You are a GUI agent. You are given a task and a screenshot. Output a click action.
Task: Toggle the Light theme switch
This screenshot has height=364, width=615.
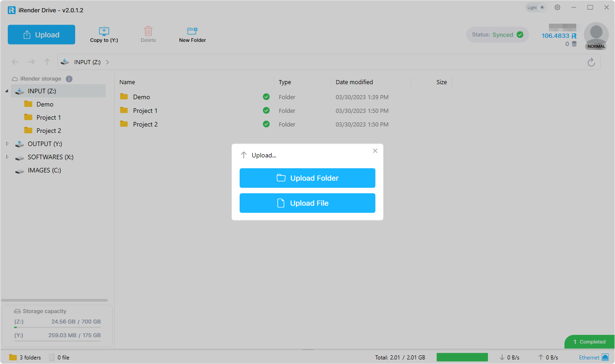tap(536, 7)
